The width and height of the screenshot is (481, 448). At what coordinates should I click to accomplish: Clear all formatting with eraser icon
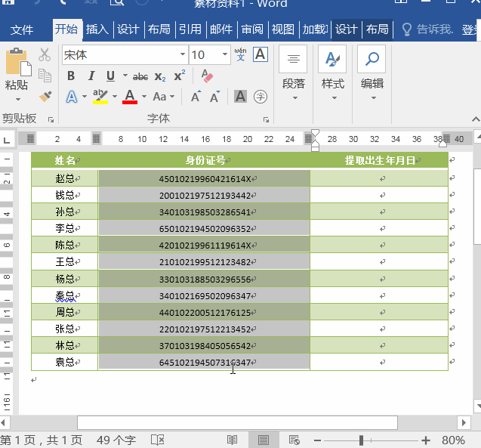(207, 76)
